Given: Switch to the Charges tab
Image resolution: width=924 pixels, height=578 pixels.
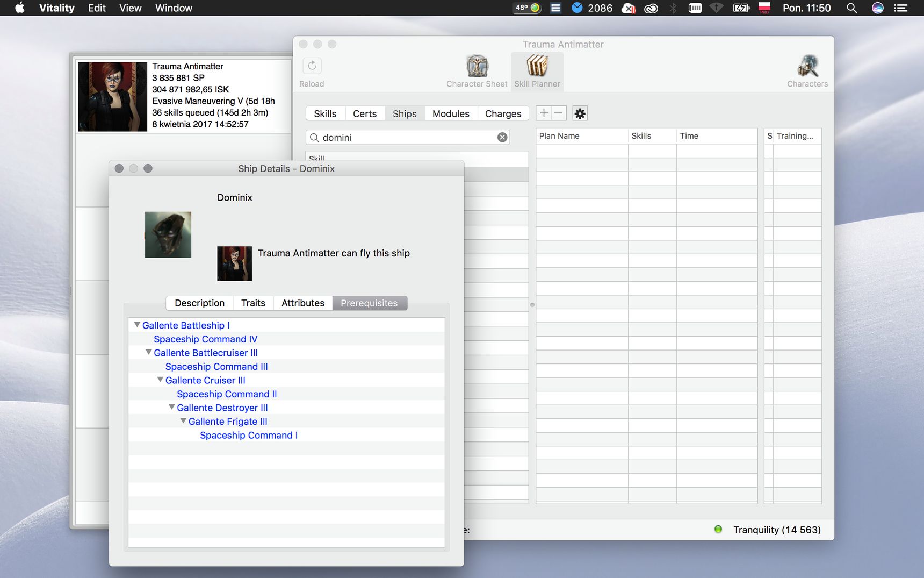Looking at the screenshot, I should pos(503,113).
